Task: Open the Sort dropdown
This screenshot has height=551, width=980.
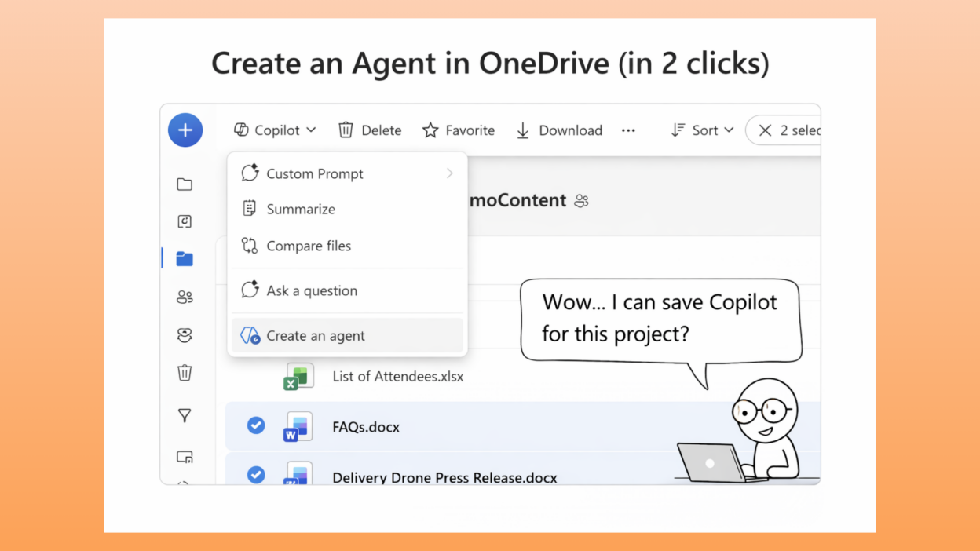Action: click(x=702, y=130)
